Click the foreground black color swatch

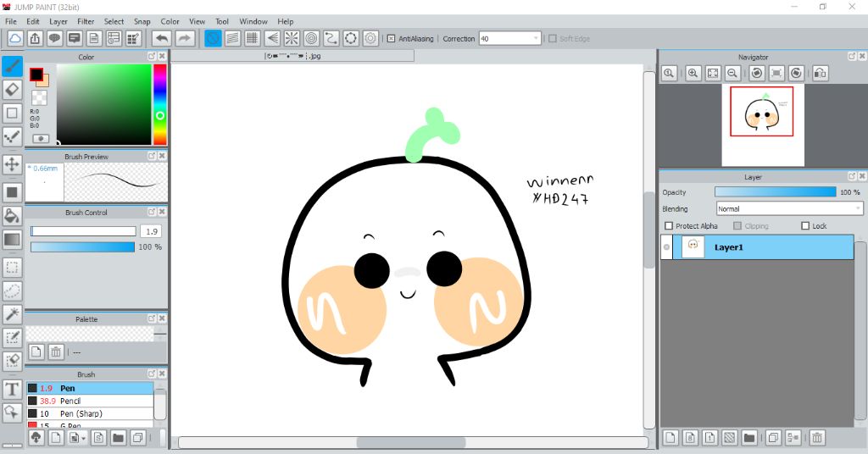pos(36,74)
